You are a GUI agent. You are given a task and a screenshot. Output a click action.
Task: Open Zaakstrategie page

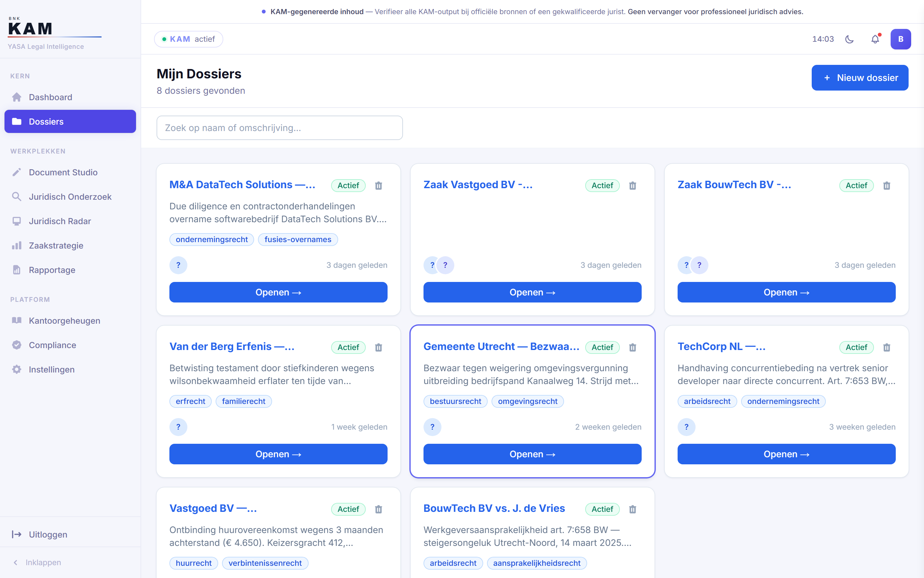point(70,245)
